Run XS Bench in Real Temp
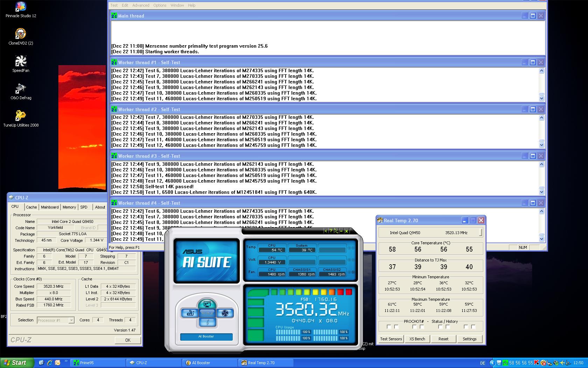The height and width of the screenshot is (368, 588). pyautogui.click(x=417, y=339)
